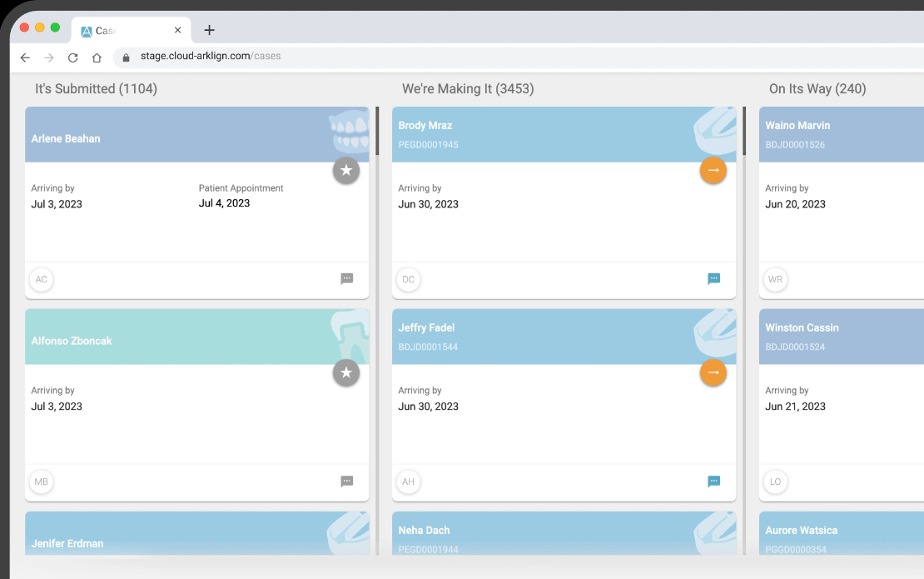Open chat icon on Alfonso Zboncak card
This screenshot has height=579, width=924.
pyautogui.click(x=347, y=482)
